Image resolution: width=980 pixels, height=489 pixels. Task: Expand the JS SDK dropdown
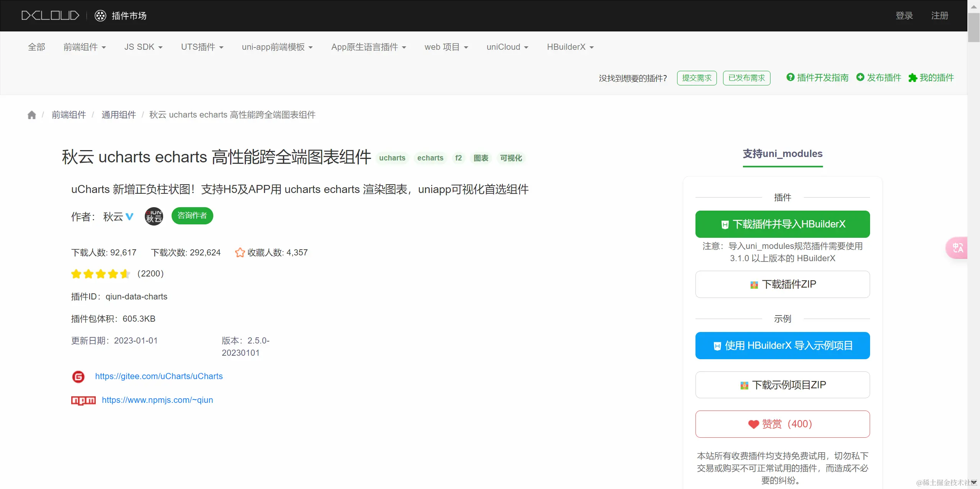144,47
